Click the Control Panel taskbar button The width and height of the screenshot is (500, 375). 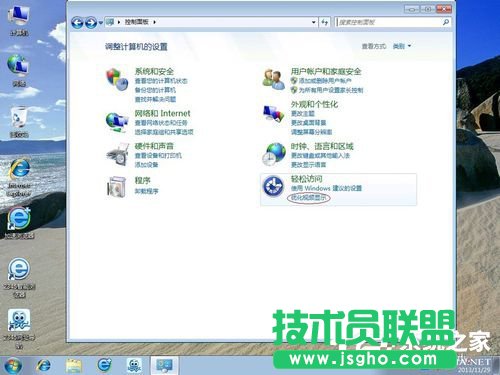pos(164,366)
